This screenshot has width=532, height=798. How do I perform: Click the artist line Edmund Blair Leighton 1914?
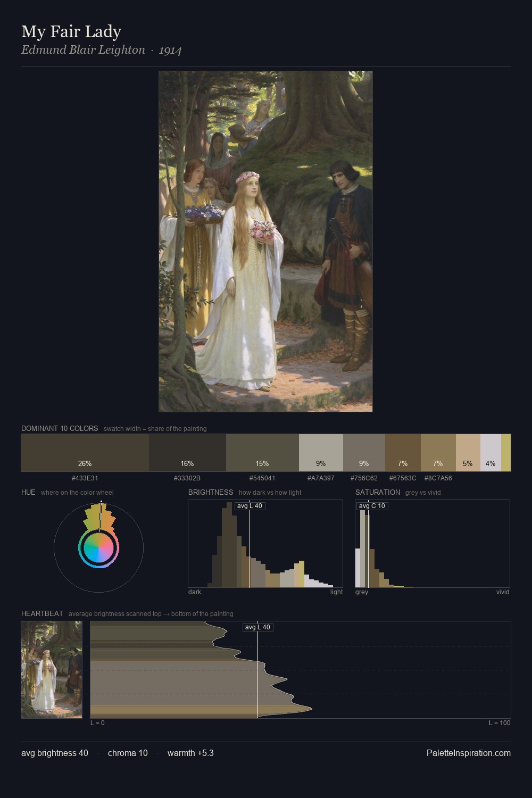coord(102,50)
